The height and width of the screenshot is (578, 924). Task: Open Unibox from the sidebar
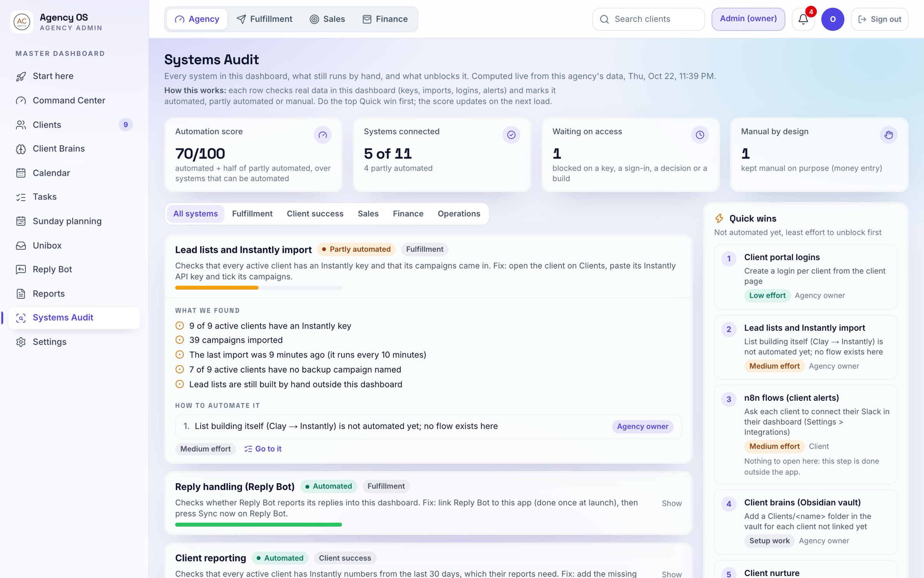(x=74, y=245)
